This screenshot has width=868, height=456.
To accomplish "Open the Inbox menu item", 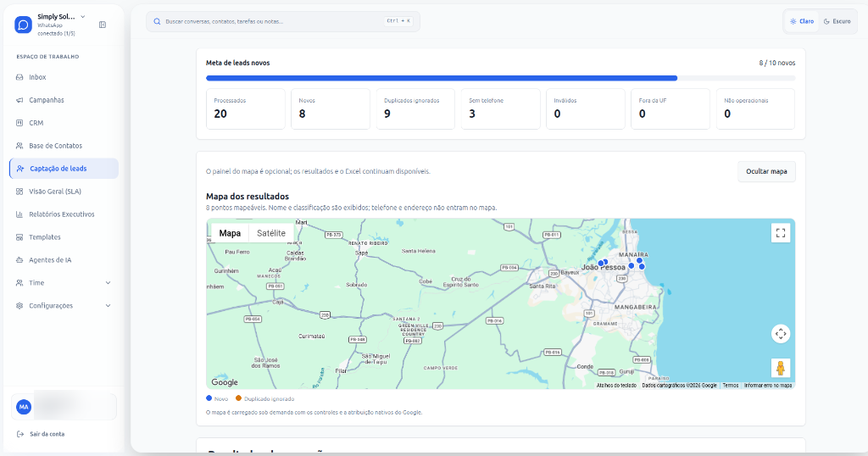I will 64,77.
